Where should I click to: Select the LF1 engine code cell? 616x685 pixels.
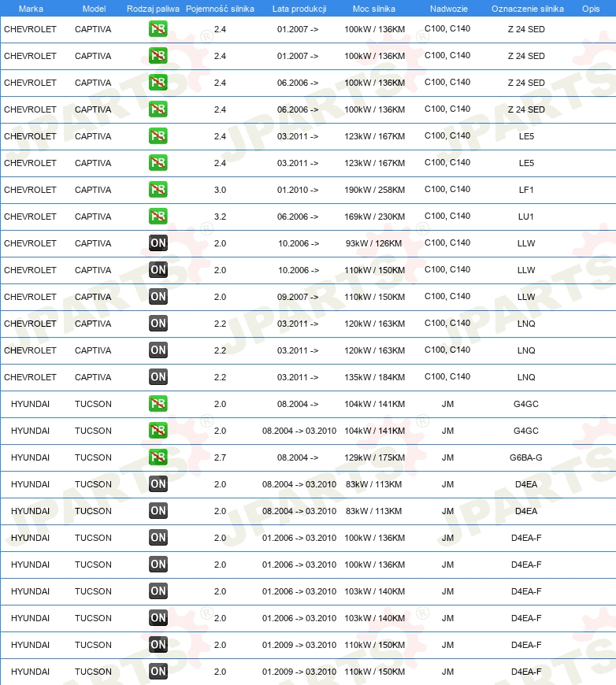(526, 190)
